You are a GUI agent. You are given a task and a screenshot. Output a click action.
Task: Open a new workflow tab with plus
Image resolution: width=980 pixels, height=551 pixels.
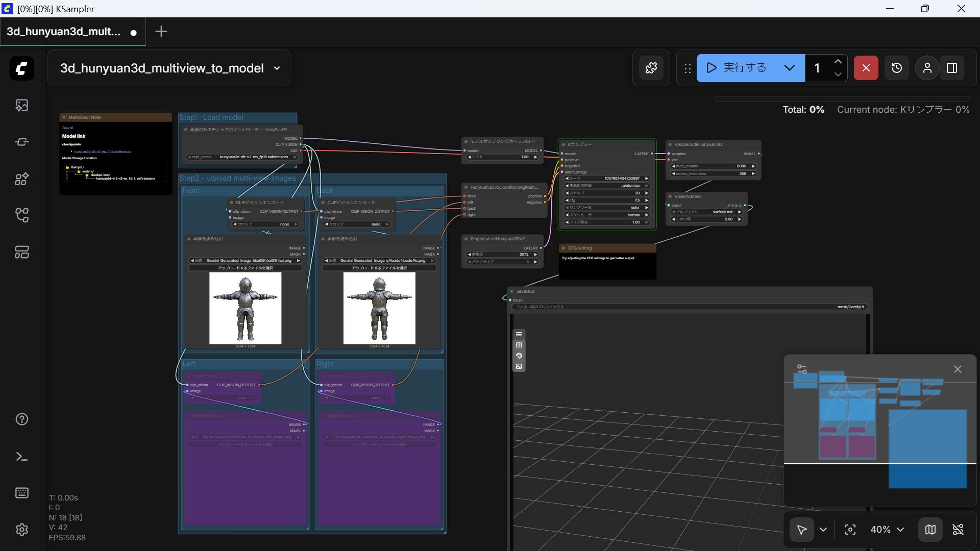coord(161,32)
